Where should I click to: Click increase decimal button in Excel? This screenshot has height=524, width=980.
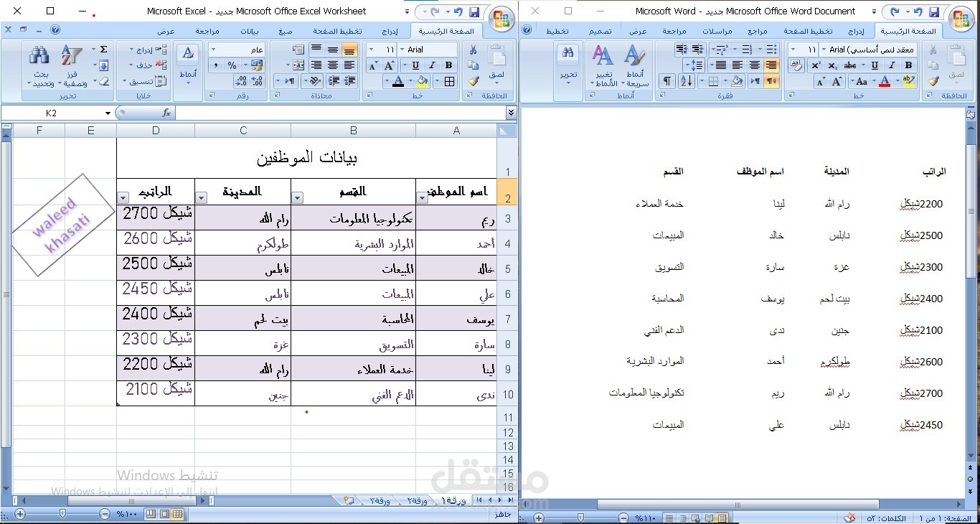point(258,81)
